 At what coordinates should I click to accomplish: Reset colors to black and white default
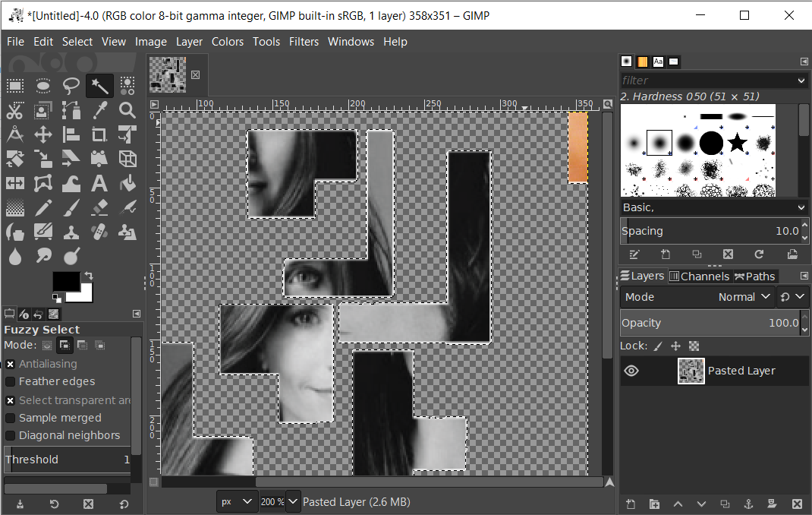[x=55, y=296]
